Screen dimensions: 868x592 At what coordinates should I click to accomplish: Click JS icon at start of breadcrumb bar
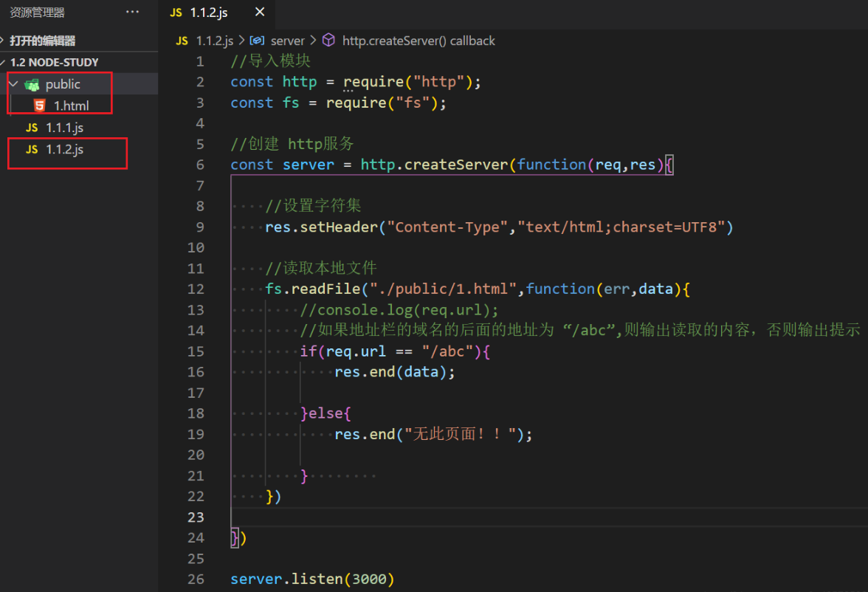tap(182, 41)
